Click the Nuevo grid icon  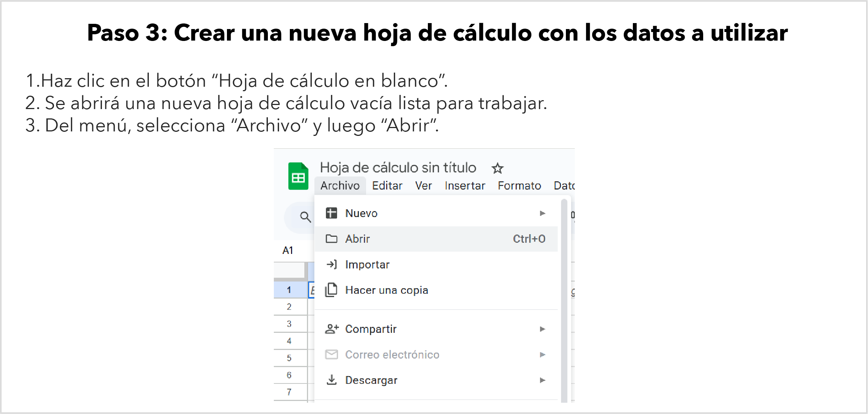coord(331,213)
